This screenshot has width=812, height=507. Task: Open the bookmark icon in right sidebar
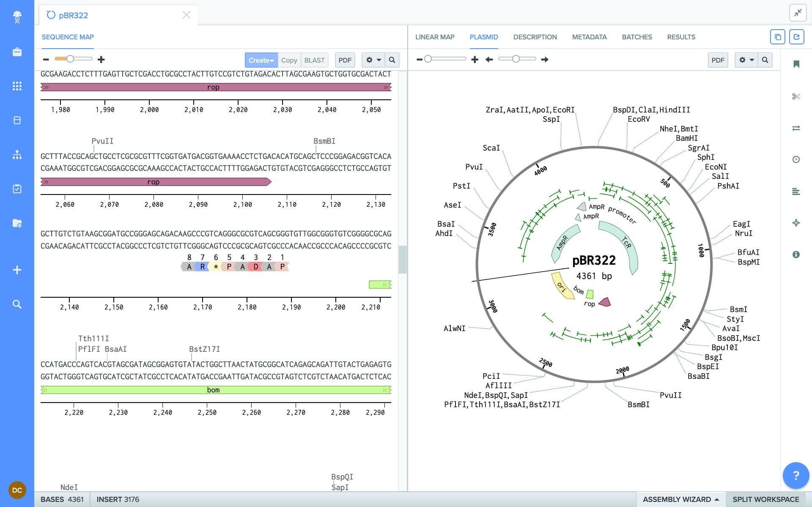pos(796,64)
